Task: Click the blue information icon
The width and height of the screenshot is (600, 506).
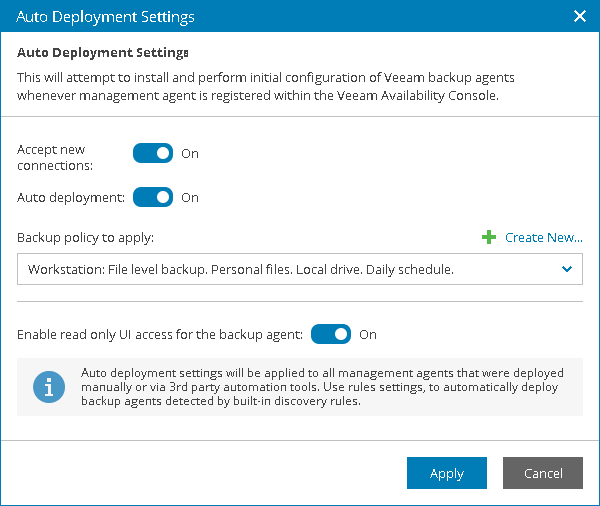Action: [48, 387]
